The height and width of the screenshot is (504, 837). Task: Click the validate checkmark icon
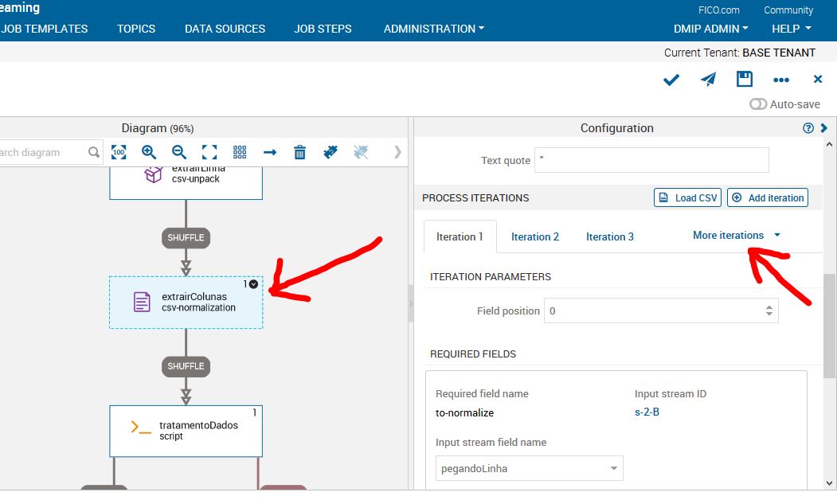pos(671,79)
